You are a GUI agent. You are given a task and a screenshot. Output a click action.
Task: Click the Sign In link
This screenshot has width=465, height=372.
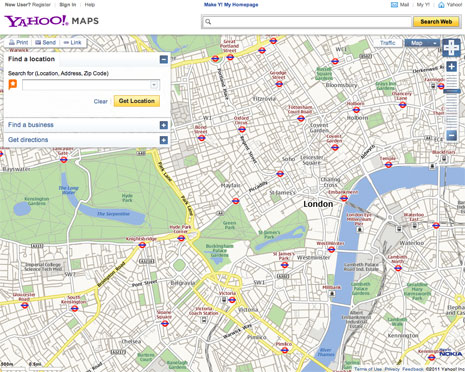pos(68,5)
